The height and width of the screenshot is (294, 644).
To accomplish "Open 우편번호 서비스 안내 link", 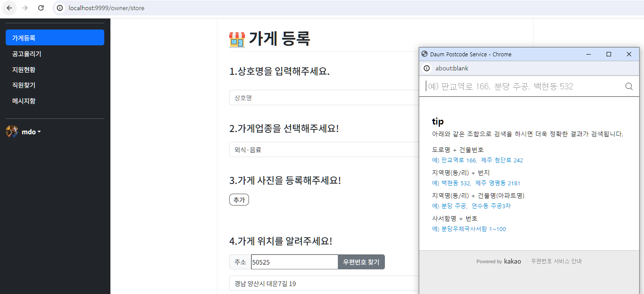I will pyautogui.click(x=556, y=261).
